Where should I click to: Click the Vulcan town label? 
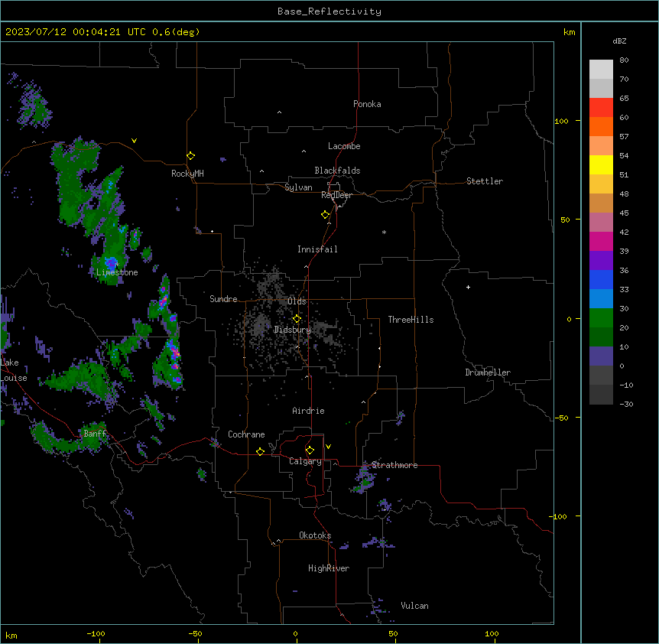coord(414,606)
